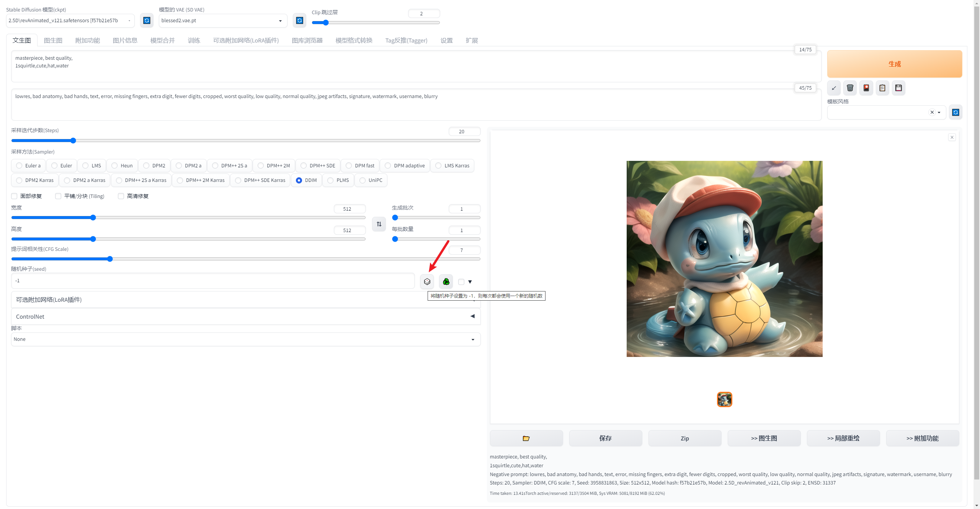The image size is (980, 509).
Task: Enable the 面部修复 checkbox
Action: 15,196
